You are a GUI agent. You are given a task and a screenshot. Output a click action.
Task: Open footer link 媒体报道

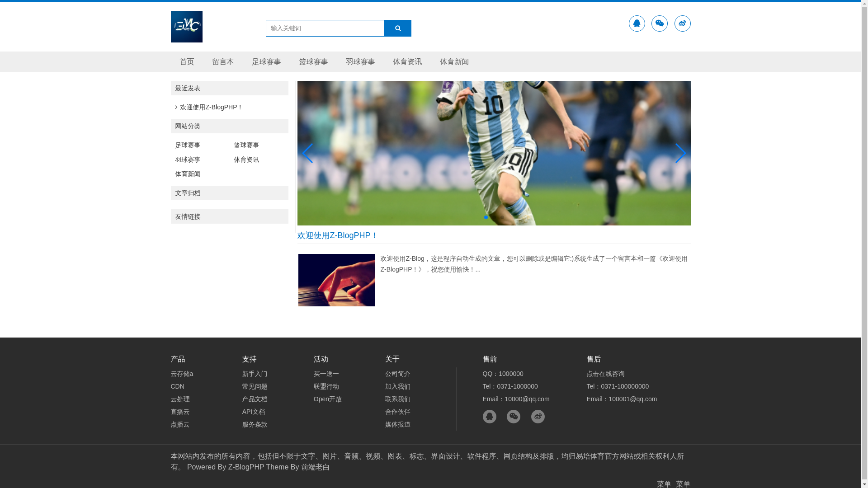pos(397,424)
